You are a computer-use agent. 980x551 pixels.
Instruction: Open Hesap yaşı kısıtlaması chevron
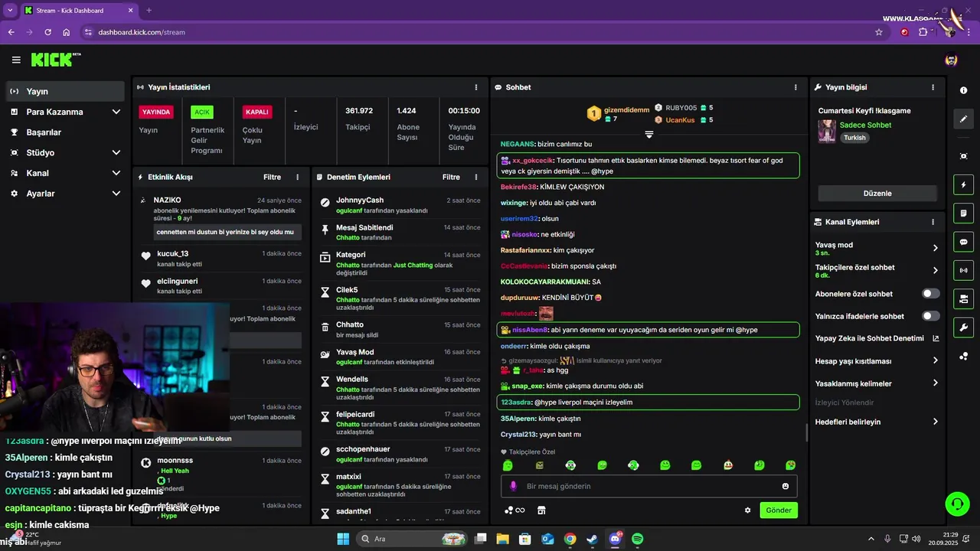936,360
